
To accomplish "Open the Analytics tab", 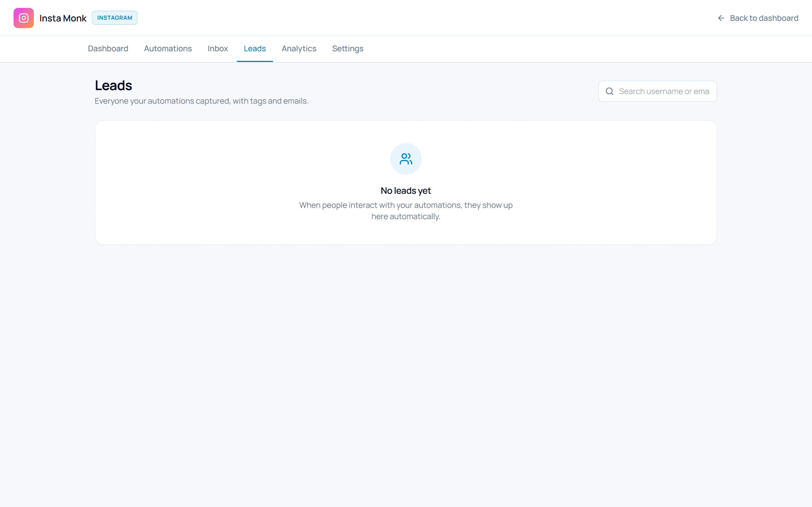I will click(x=299, y=49).
